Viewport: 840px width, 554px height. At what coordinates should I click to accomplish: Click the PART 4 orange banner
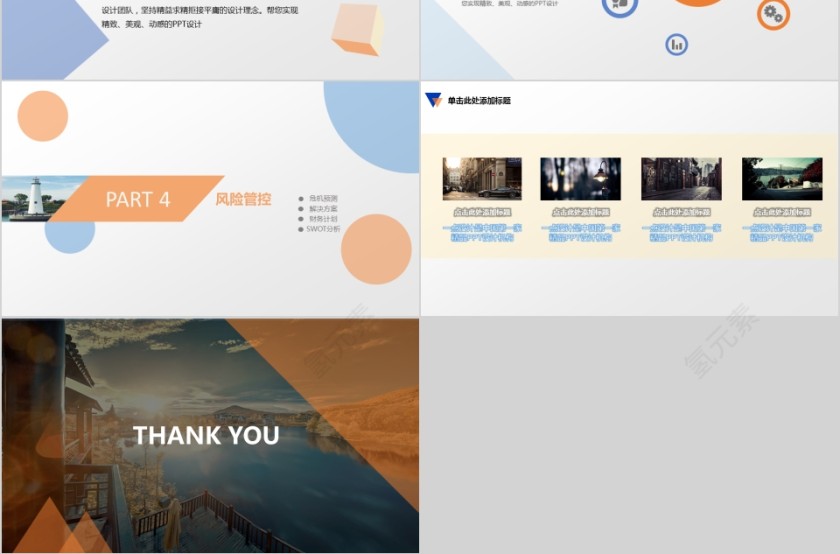coord(138,199)
